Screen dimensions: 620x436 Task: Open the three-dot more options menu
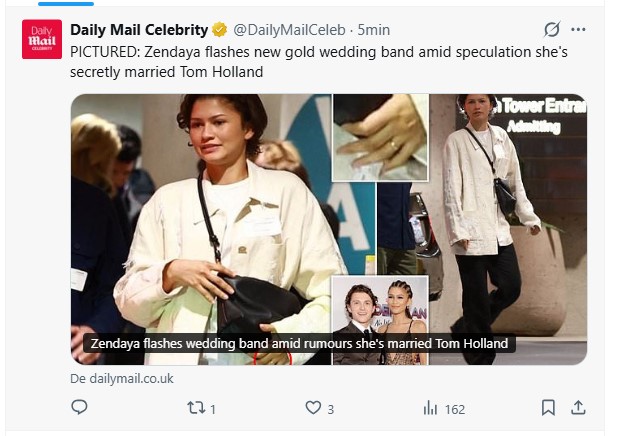coord(578,30)
